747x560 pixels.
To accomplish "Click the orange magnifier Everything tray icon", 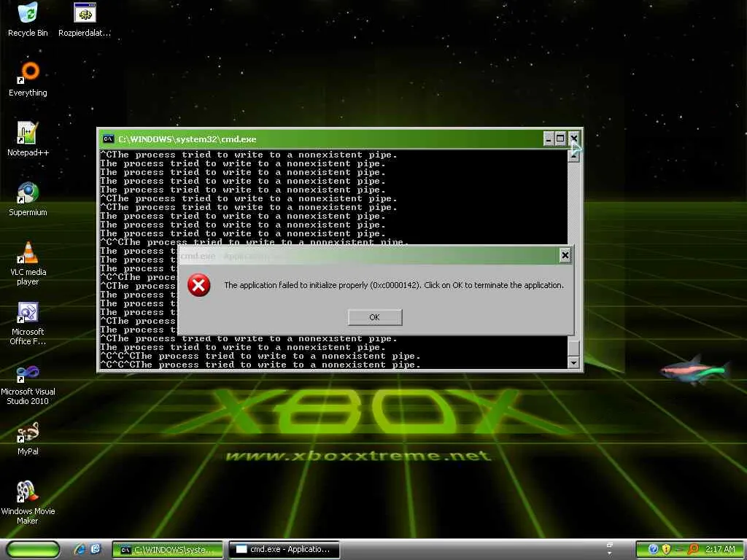I will tap(693, 550).
